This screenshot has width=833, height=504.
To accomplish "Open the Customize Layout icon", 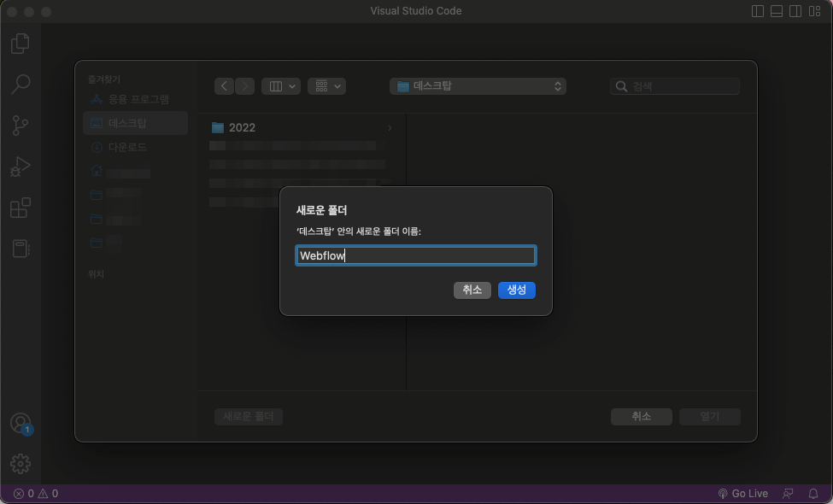I will [814, 11].
